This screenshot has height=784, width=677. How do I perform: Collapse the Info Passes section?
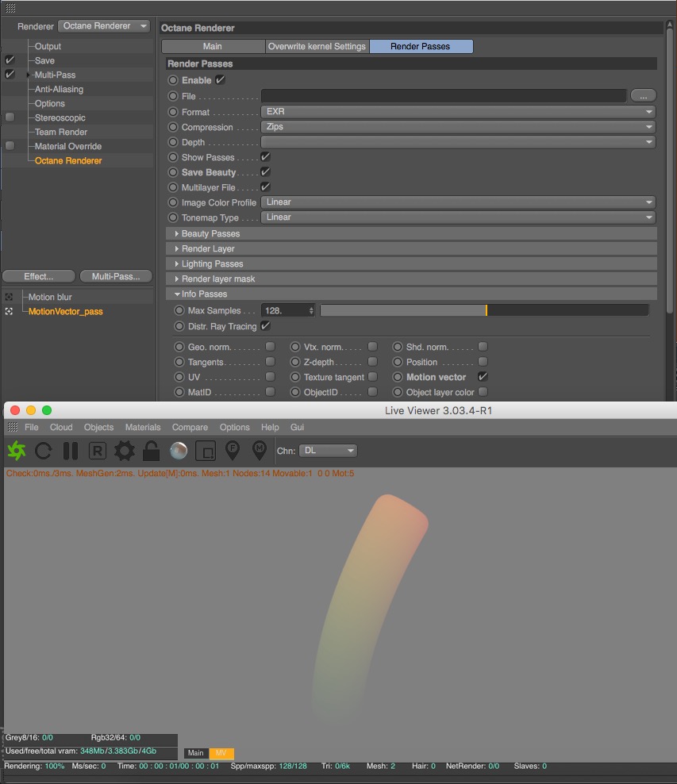point(411,294)
